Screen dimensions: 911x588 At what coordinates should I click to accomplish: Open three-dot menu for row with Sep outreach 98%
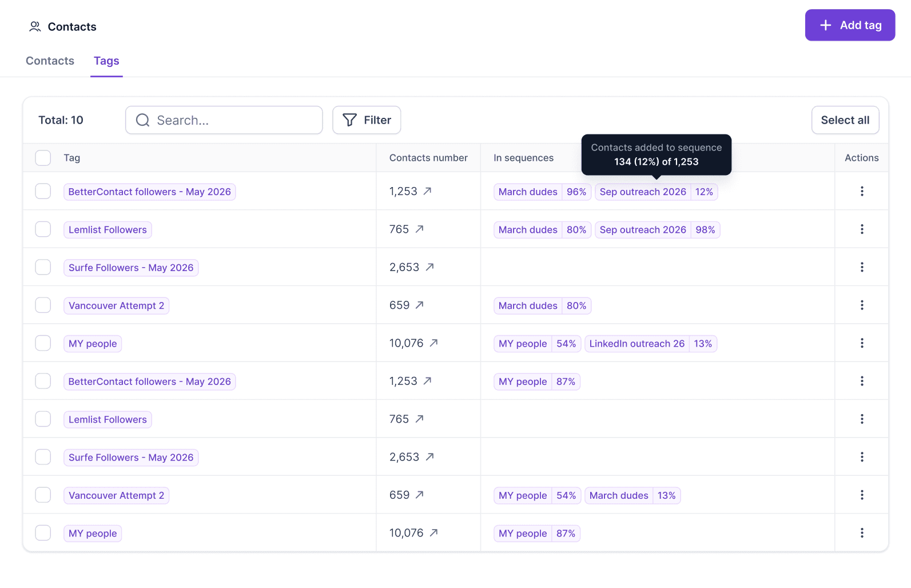pyautogui.click(x=862, y=229)
